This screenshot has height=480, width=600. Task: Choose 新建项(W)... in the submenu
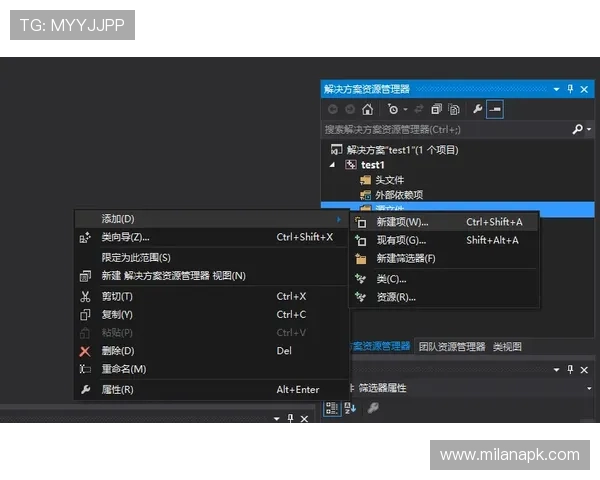pos(444,222)
